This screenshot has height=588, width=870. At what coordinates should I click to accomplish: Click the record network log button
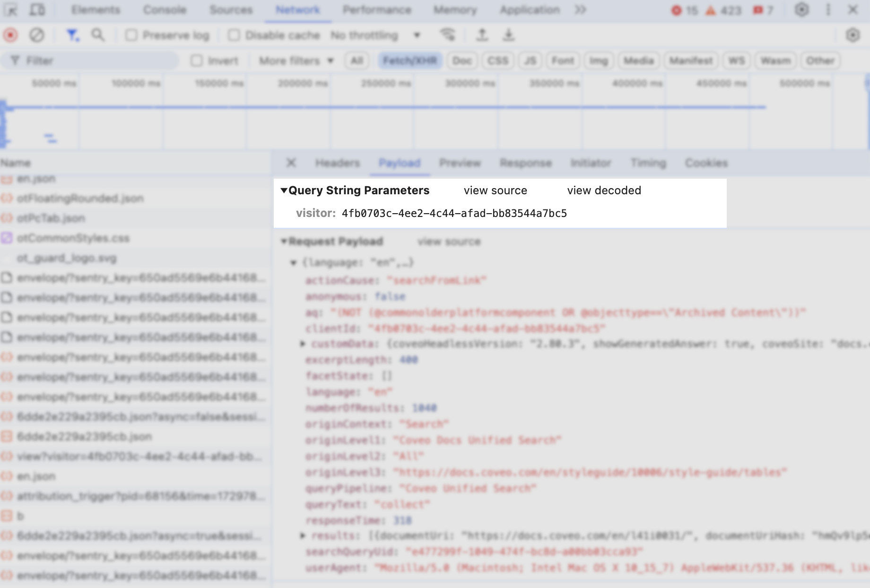pos(9,35)
